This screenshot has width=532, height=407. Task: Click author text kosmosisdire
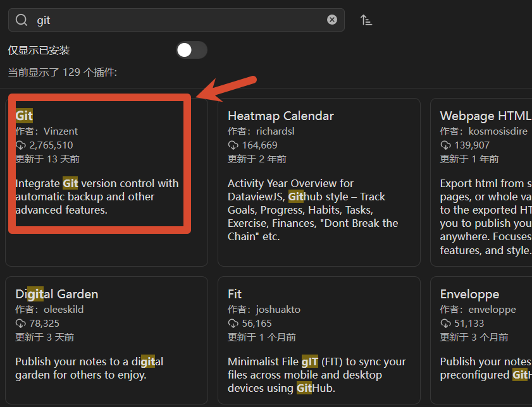(498, 131)
